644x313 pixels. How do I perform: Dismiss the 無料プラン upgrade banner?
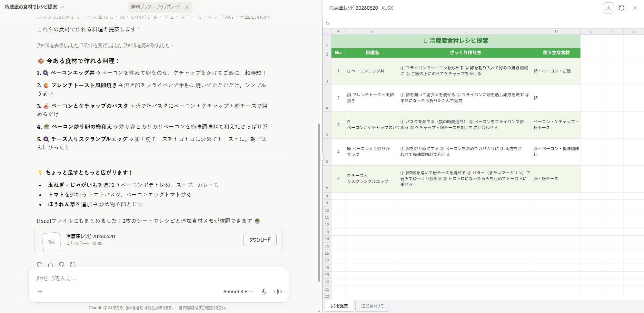pos(187,7)
